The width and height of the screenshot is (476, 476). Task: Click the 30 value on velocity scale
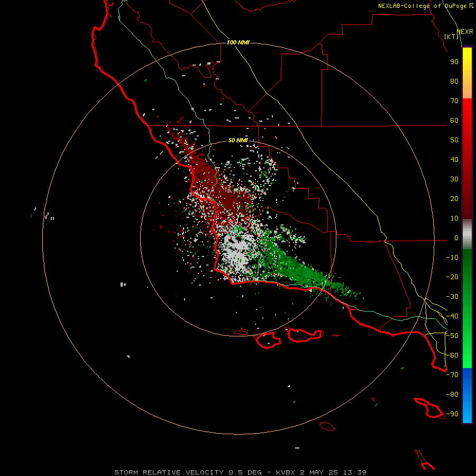coord(454,179)
